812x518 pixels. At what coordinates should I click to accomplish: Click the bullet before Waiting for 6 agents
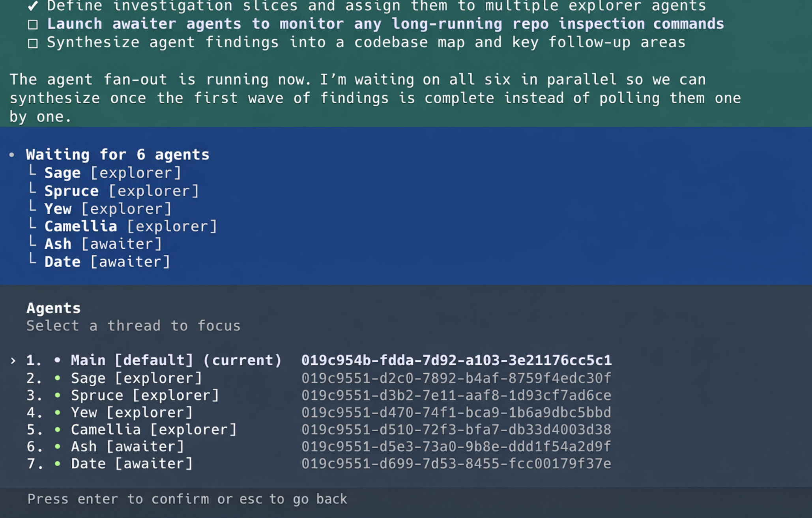12,155
